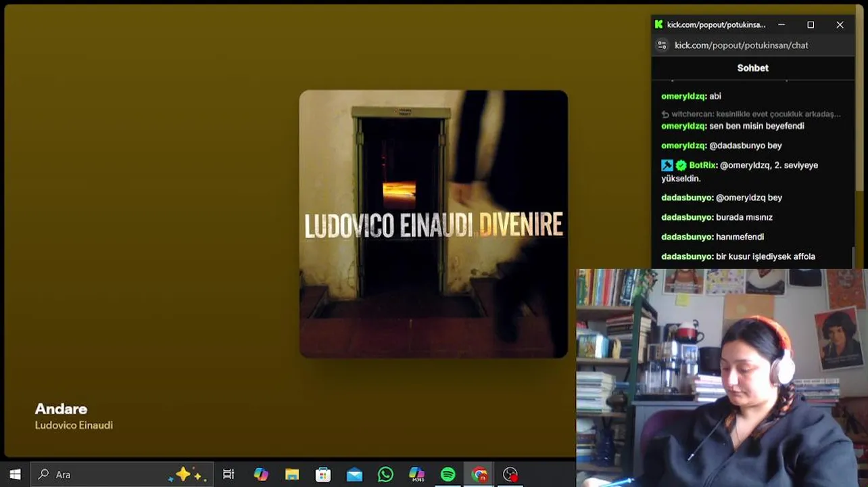Click dadasbunyo on "bir kusur işlediysek" message
The width and height of the screenshot is (868, 487).
pos(687,256)
